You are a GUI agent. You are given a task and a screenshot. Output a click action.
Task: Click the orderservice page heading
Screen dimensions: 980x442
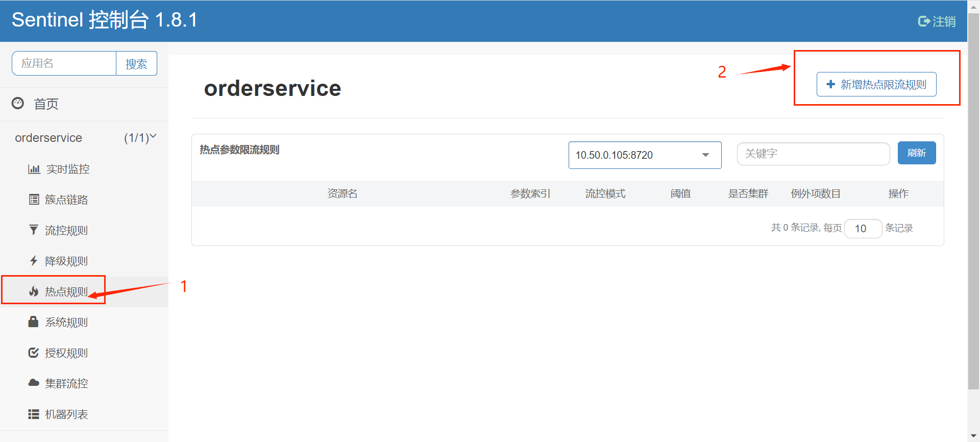coord(273,88)
